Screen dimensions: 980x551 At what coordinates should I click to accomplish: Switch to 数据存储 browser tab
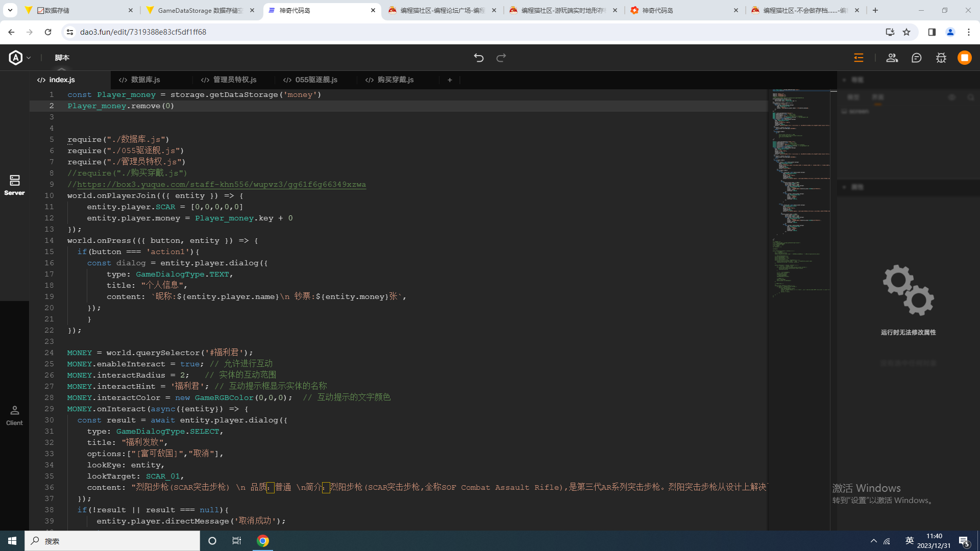coord(79,10)
